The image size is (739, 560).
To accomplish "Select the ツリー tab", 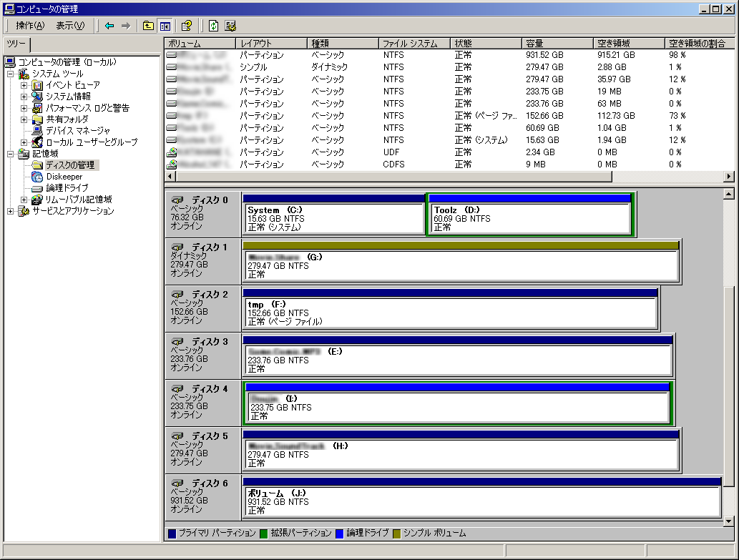I will 16,44.
